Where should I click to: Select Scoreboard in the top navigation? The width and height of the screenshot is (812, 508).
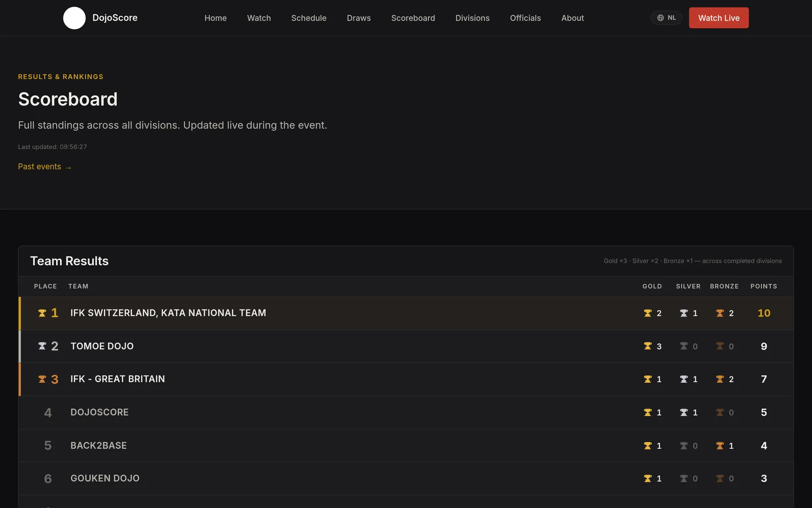(x=413, y=18)
